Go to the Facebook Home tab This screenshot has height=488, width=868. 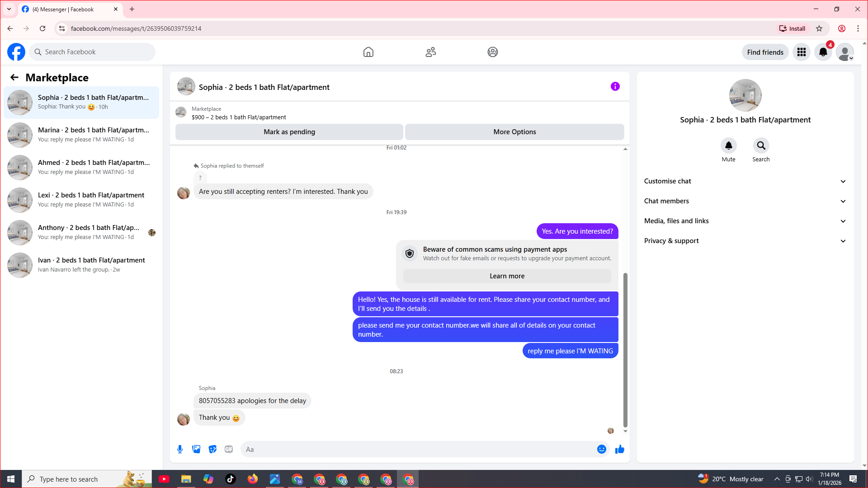(x=368, y=52)
